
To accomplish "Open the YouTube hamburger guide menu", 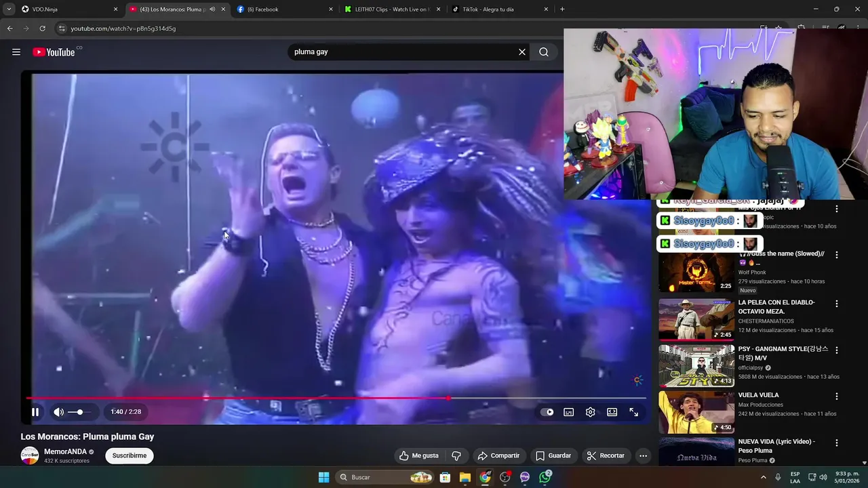I will 16,52.
